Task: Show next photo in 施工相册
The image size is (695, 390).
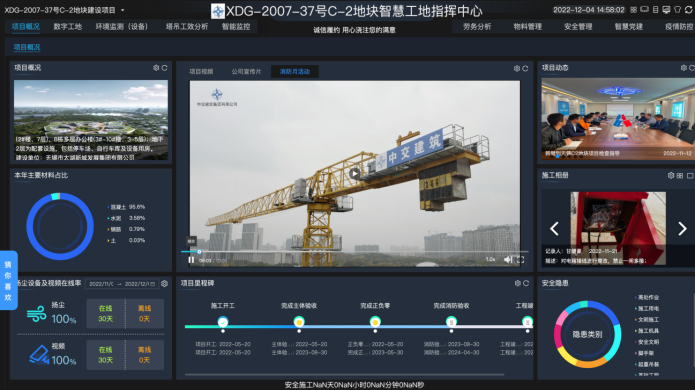Action: tap(682, 228)
